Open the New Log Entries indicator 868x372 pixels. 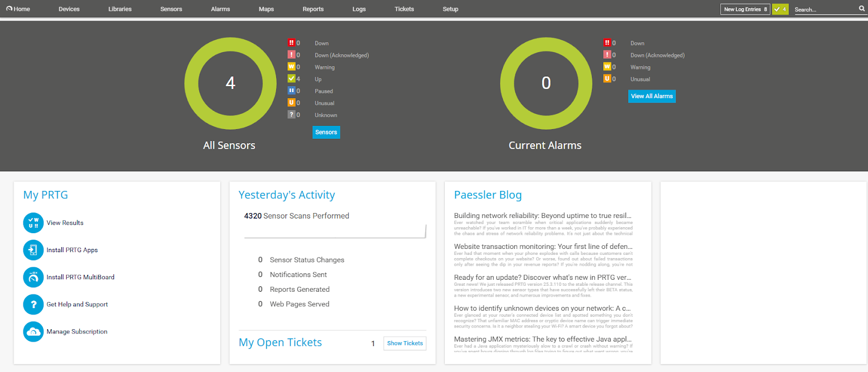tap(745, 9)
